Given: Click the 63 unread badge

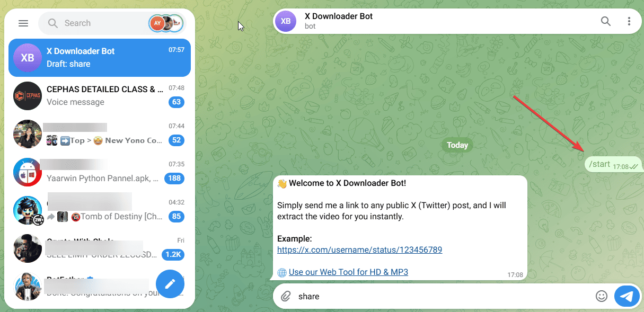Looking at the screenshot, I should (x=176, y=102).
